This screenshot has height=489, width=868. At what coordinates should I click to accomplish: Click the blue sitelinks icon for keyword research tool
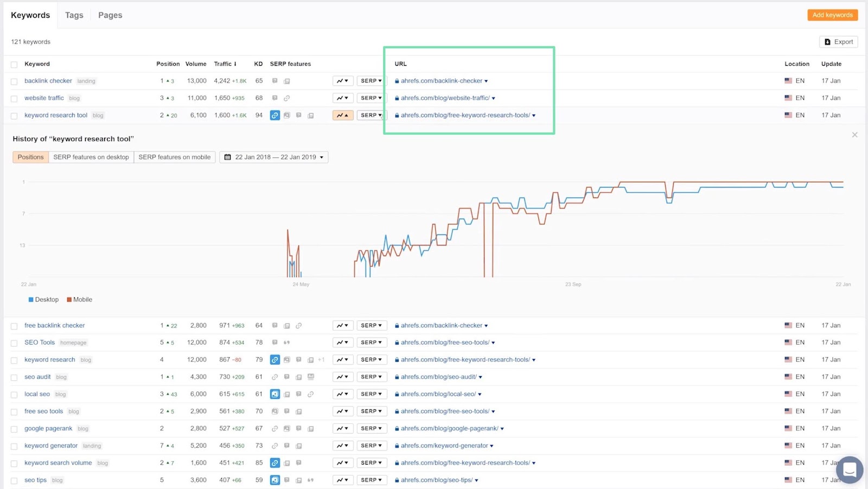coord(275,116)
